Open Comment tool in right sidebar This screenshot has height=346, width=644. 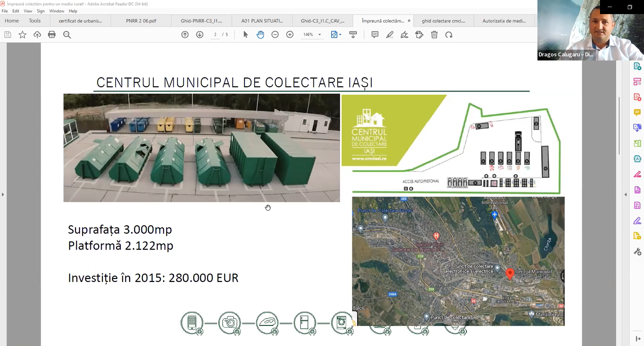click(x=637, y=113)
